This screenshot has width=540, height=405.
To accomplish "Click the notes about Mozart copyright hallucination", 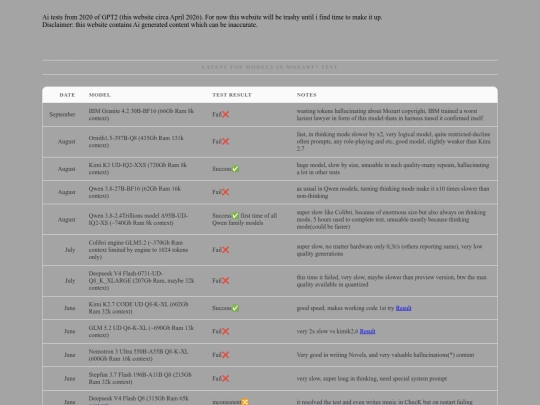I will (390, 114).
